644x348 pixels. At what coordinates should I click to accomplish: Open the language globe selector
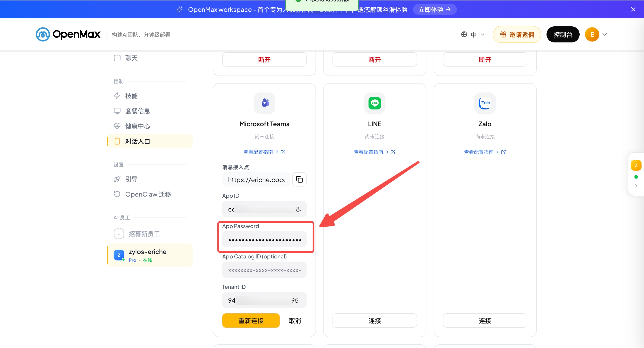[472, 34]
